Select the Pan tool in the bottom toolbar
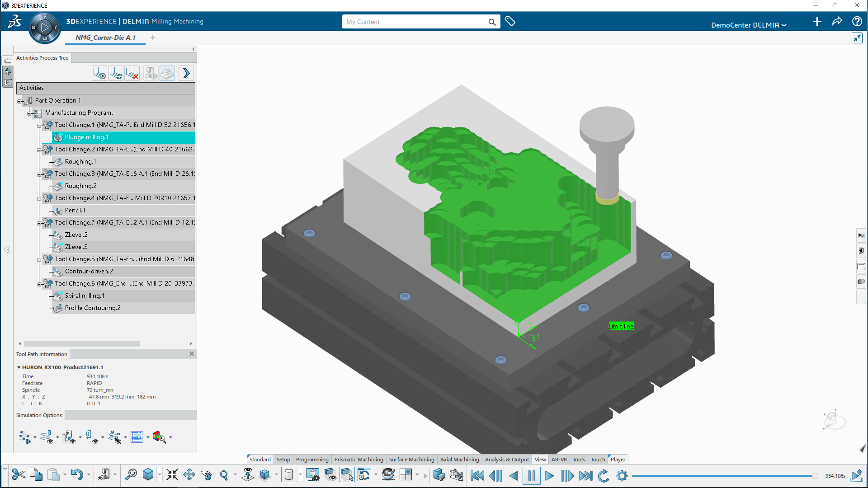 click(x=189, y=475)
